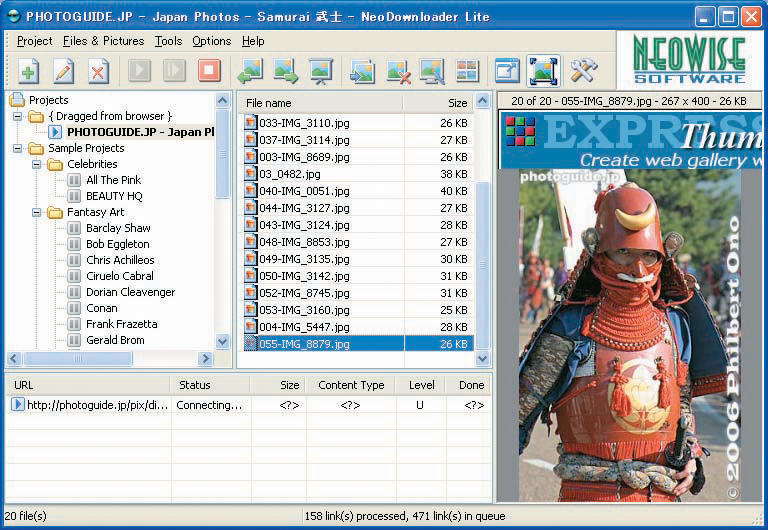This screenshot has height=530, width=768.
Task: Click the red Stop download button
Action: pos(209,71)
